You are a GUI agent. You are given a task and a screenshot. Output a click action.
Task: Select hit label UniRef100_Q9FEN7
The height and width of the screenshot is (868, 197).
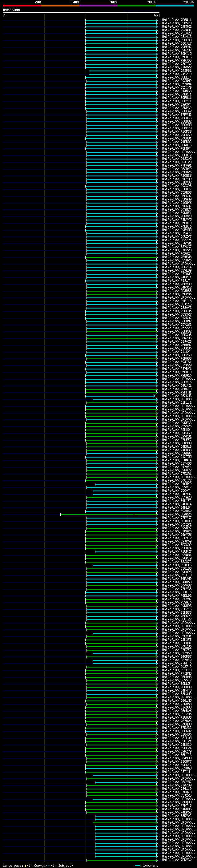177,47
